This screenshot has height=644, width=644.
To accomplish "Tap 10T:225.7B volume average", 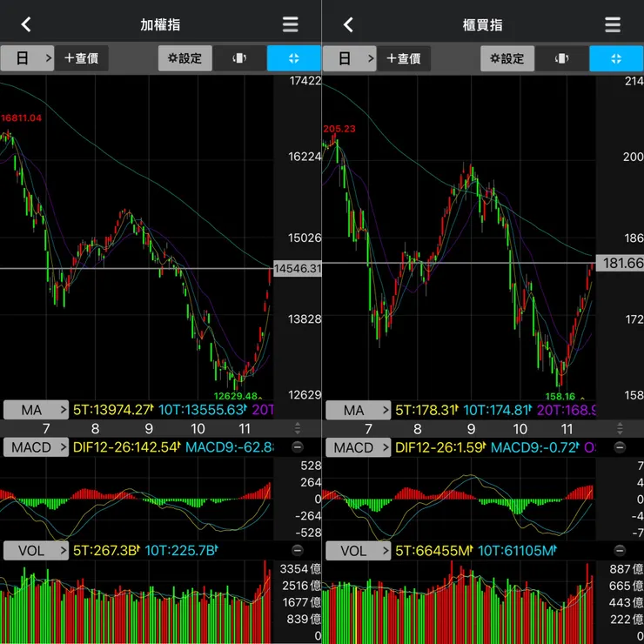I will tap(182, 550).
